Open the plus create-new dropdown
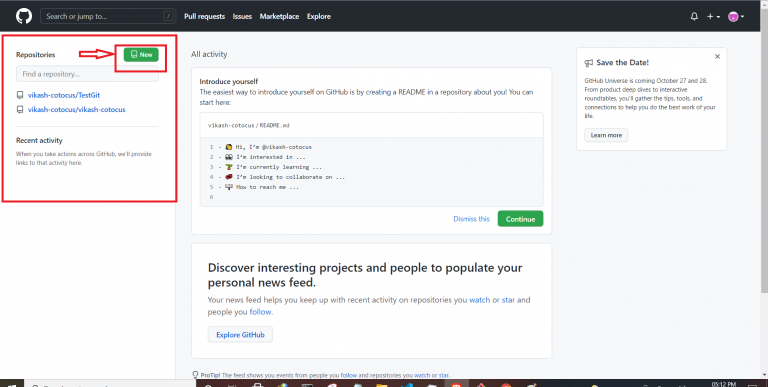The height and width of the screenshot is (387, 768). (x=713, y=16)
